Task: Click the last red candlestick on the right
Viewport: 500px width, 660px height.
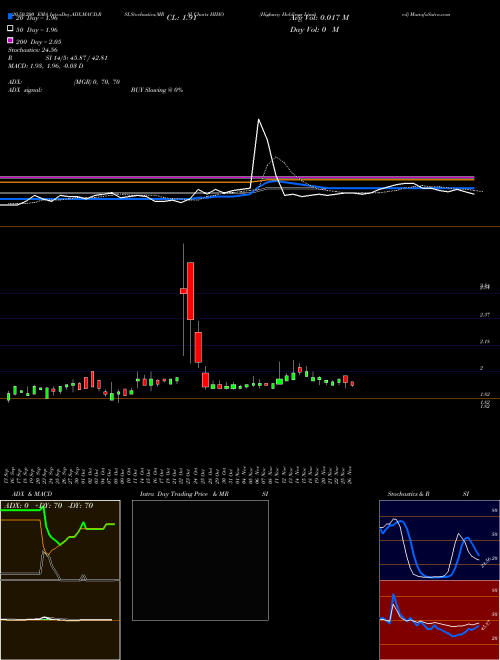Action: click(x=352, y=383)
